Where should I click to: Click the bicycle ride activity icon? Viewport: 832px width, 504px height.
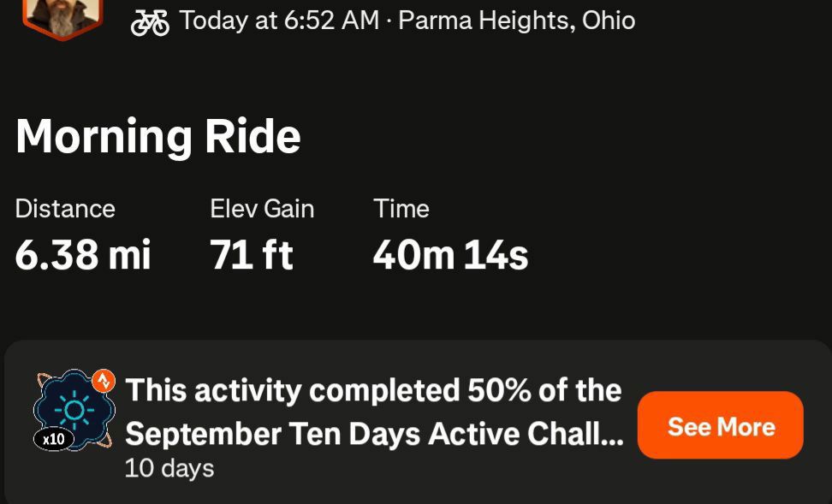point(150,22)
